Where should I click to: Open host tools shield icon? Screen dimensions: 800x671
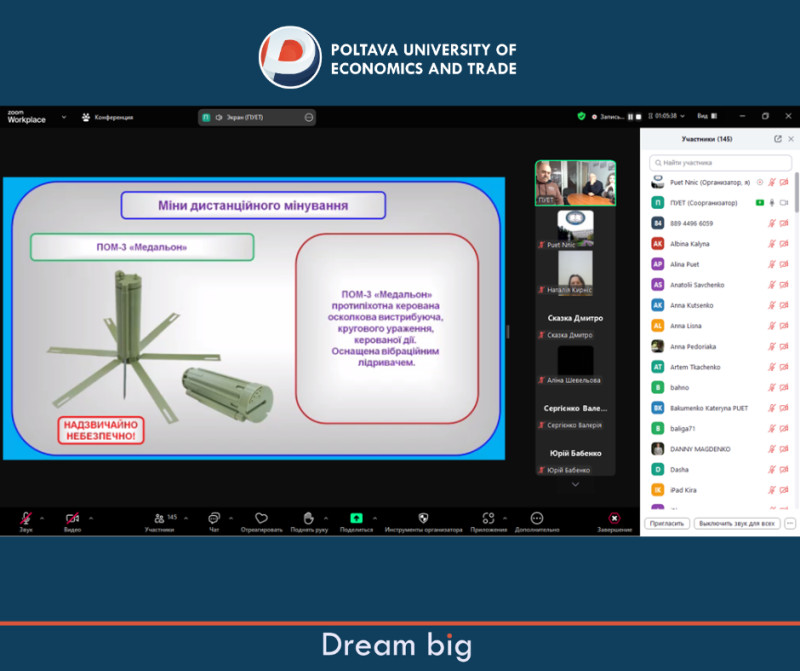pos(423,518)
